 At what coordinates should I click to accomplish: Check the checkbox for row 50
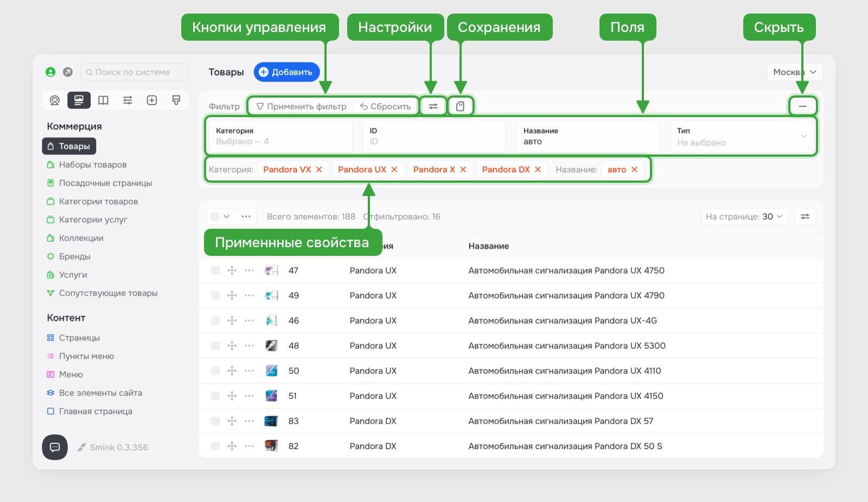point(215,371)
